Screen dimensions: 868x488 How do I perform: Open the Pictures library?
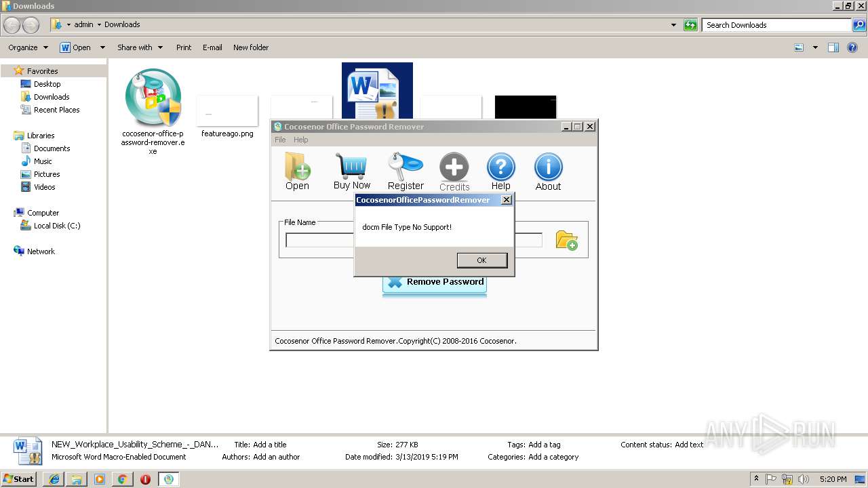point(47,174)
